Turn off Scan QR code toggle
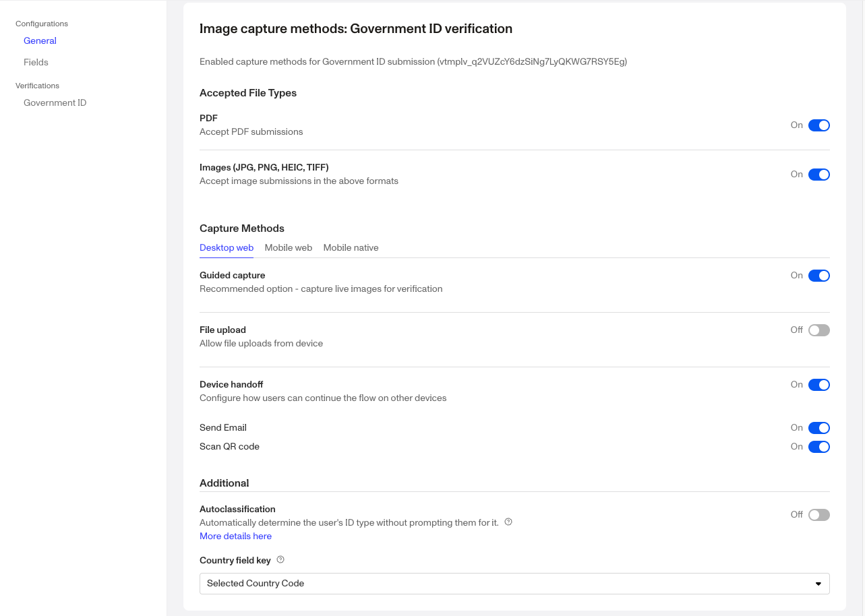The width and height of the screenshot is (865, 616). [x=818, y=447]
